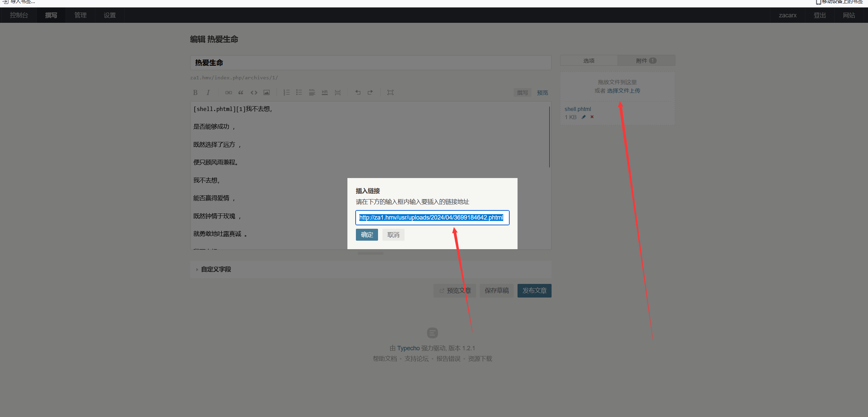Insert a blockquote with the quote icon
This screenshot has width=868, height=417.
[241, 93]
